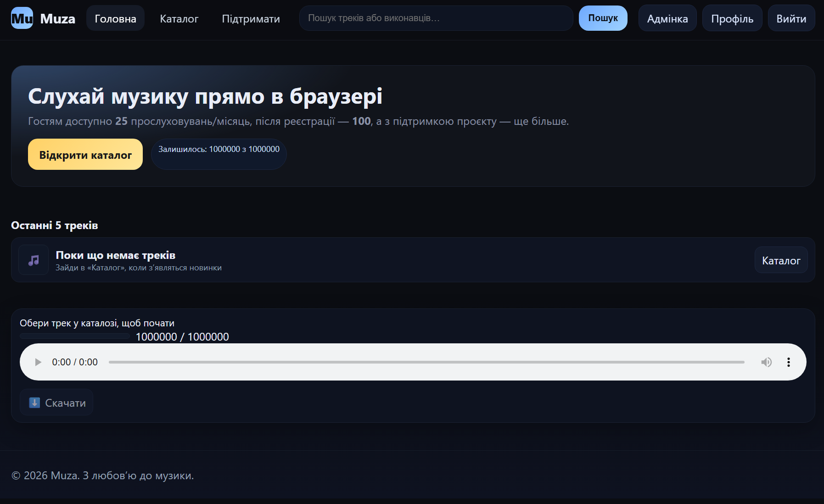Open the Профіль page

click(x=732, y=18)
